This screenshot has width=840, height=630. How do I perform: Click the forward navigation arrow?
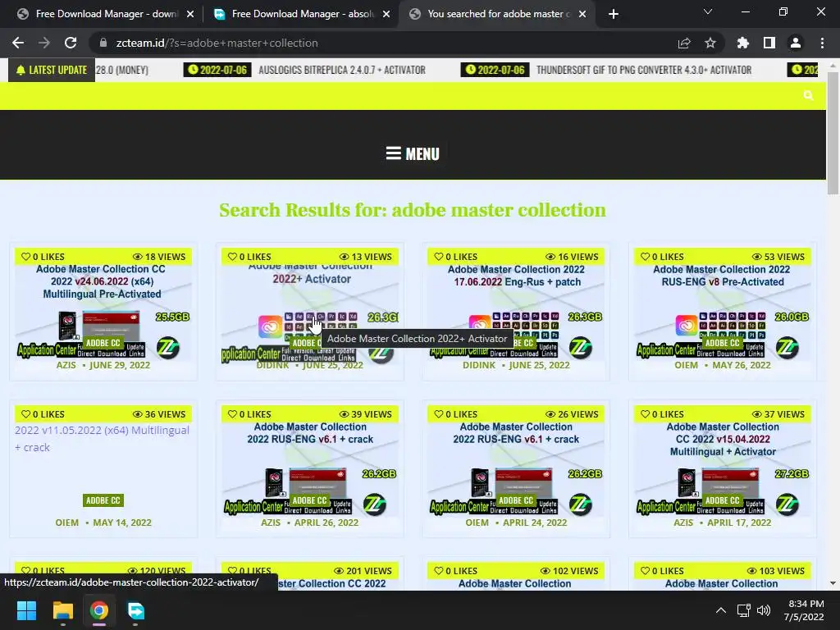click(44, 43)
